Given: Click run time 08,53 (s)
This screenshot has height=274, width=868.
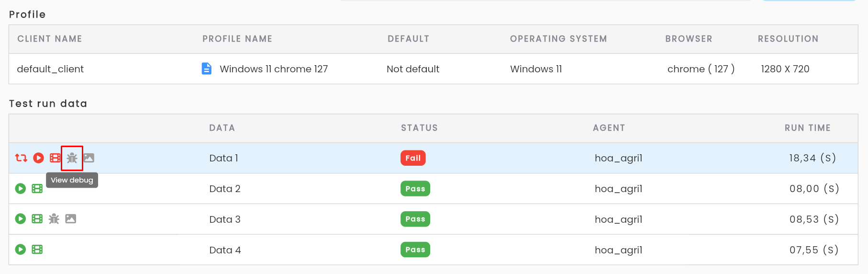Looking at the screenshot, I should (814, 219).
